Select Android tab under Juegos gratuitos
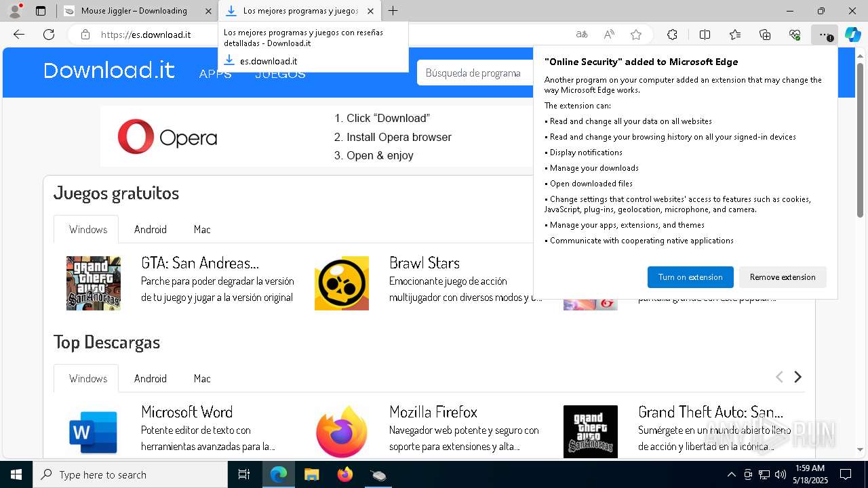The image size is (868, 488). pos(151,229)
